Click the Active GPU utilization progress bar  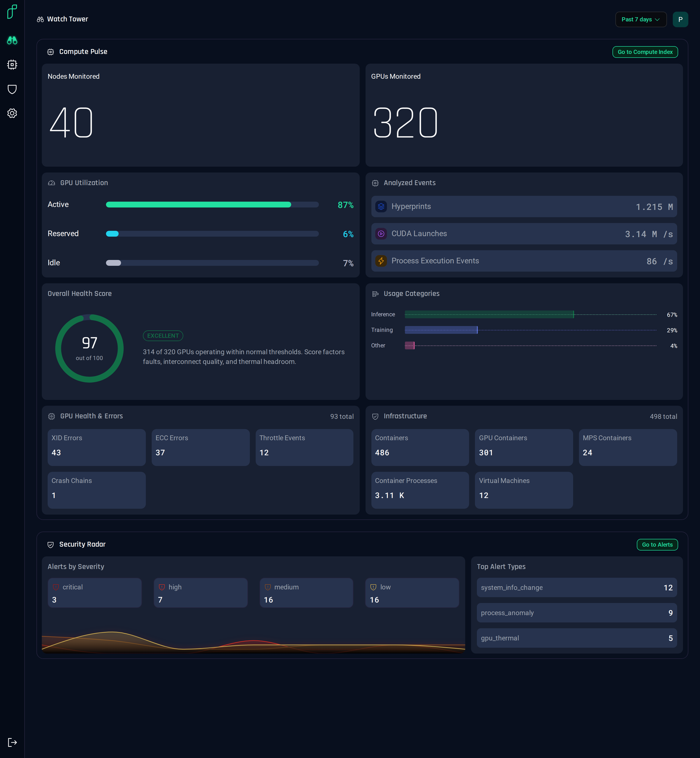pyautogui.click(x=212, y=205)
